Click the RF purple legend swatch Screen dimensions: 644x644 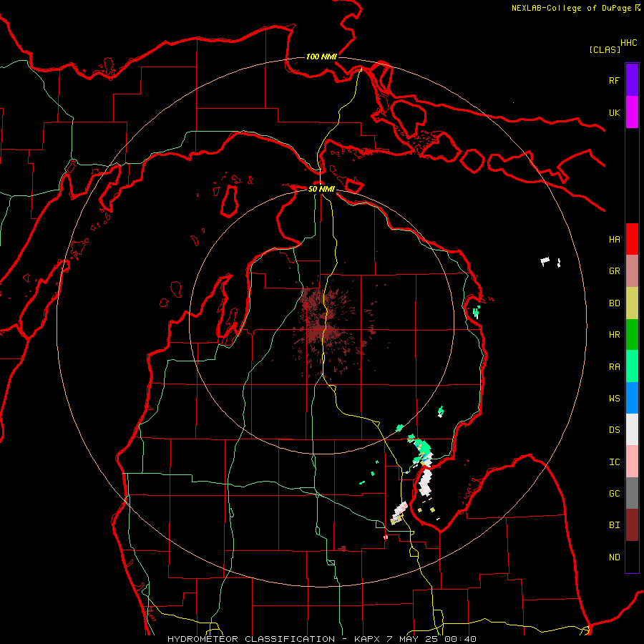(x=632, y=80)
